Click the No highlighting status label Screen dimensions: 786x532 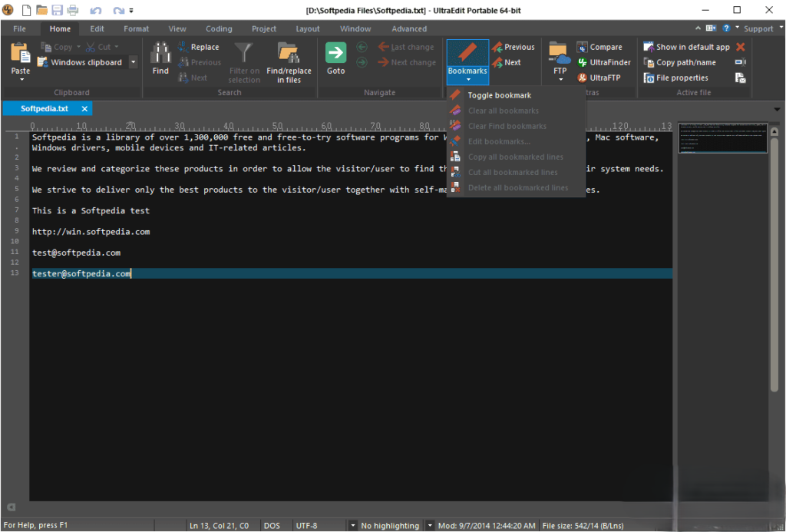(389, 526)
